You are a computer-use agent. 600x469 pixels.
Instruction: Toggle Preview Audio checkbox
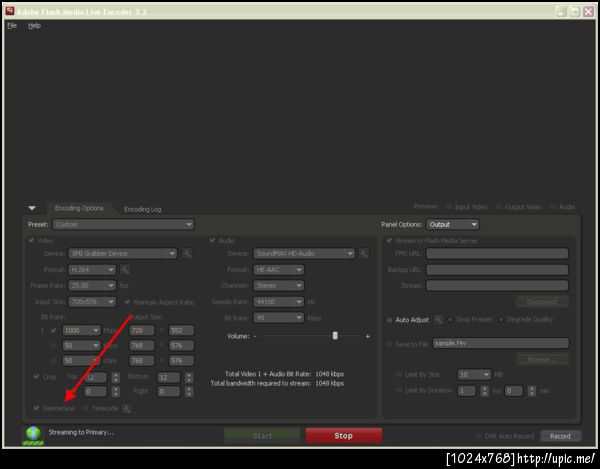tap(553, 207)
